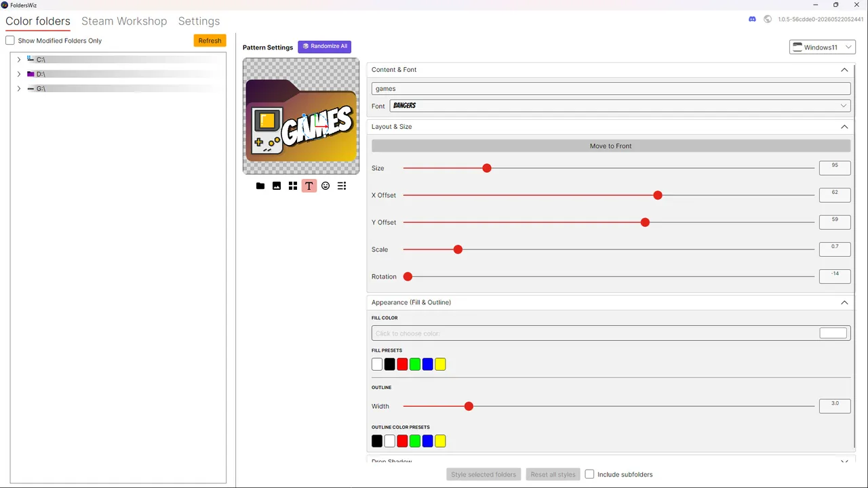Click the FoldersWiz app icon in the title bar
Image resolution: width=868 pixels, height=488 pixels.
coord(5,5)
